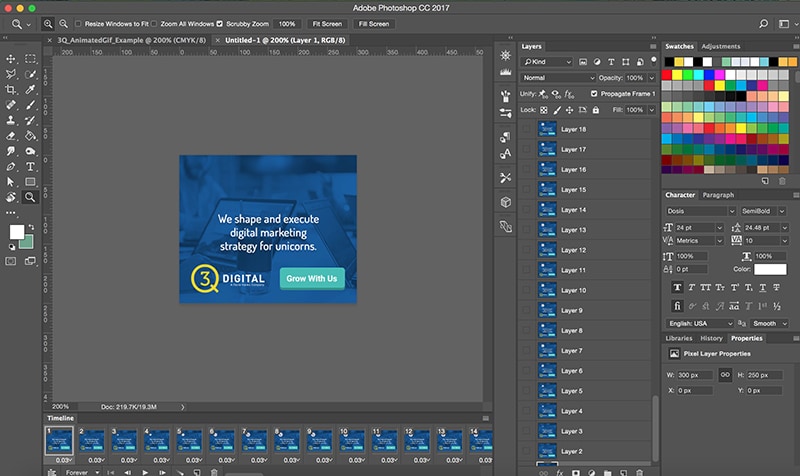Click the Zoom Out magnifier icon
800x476 pixels.
pos(65,22)
